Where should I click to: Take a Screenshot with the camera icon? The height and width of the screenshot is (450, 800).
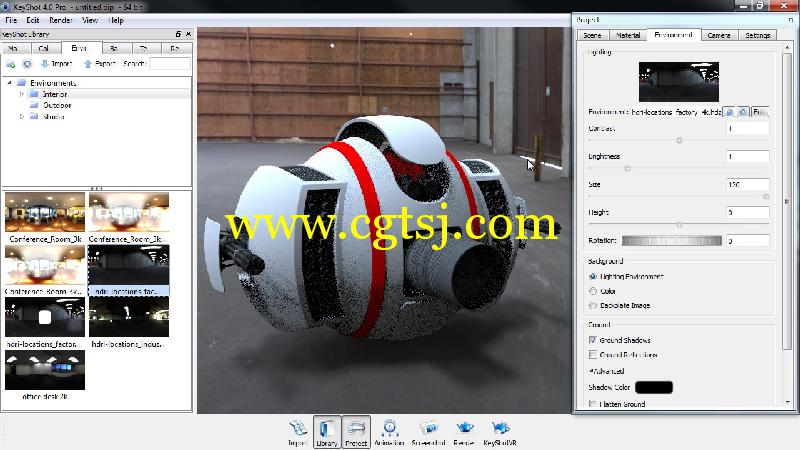pos(428,433)
